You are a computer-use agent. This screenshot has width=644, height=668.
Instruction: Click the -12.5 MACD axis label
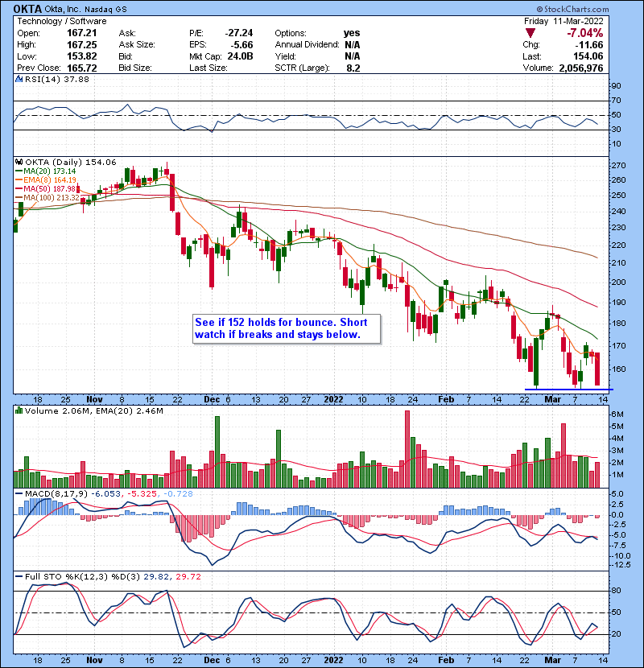pos(621,565)
